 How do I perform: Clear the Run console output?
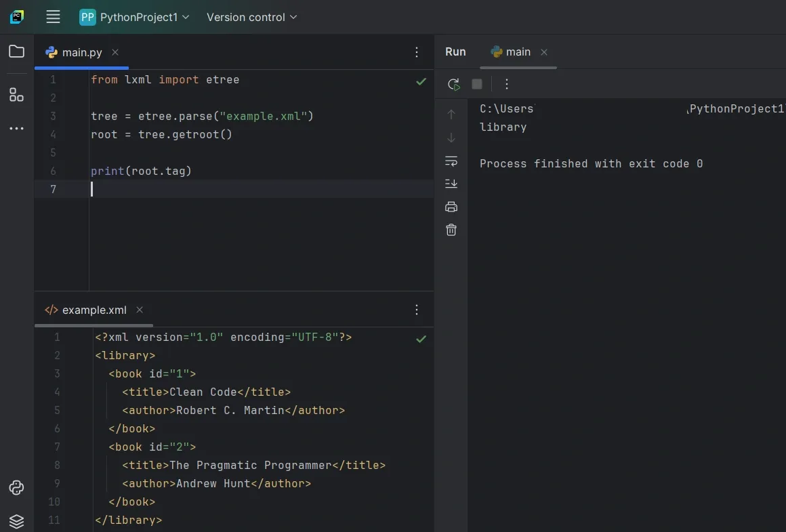coord(451,230)
